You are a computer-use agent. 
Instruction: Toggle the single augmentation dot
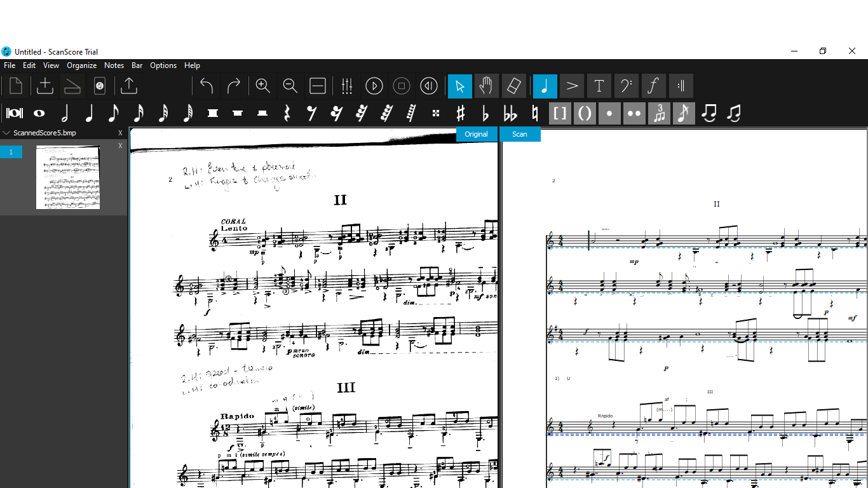(x=609, y=113)
